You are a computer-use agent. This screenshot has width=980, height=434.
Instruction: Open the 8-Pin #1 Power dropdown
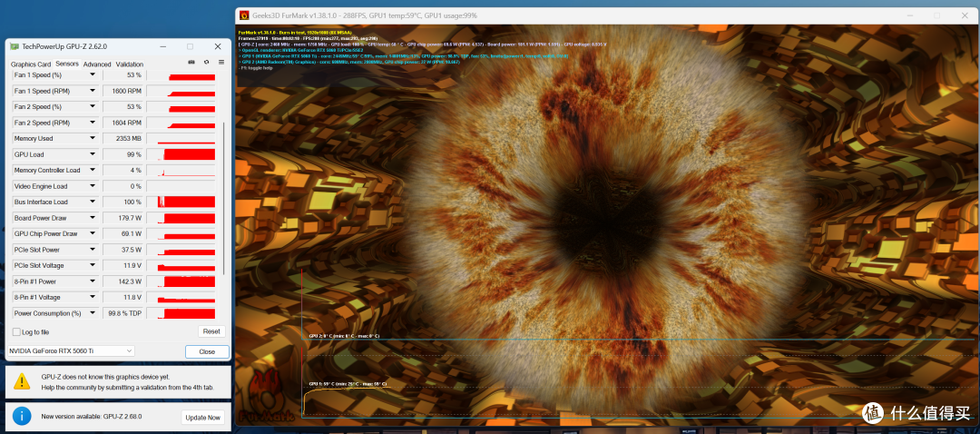click(93, 281)
